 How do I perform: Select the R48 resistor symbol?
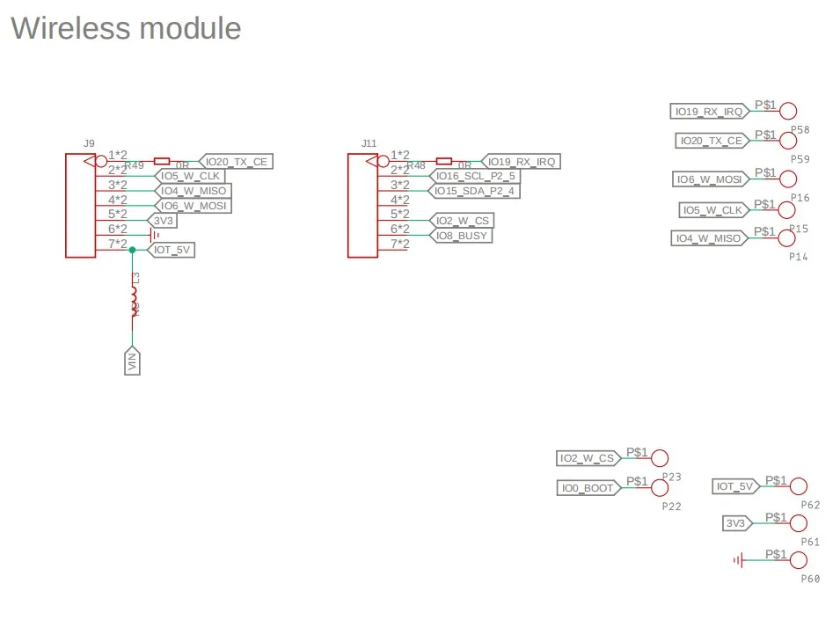point(444,161)
